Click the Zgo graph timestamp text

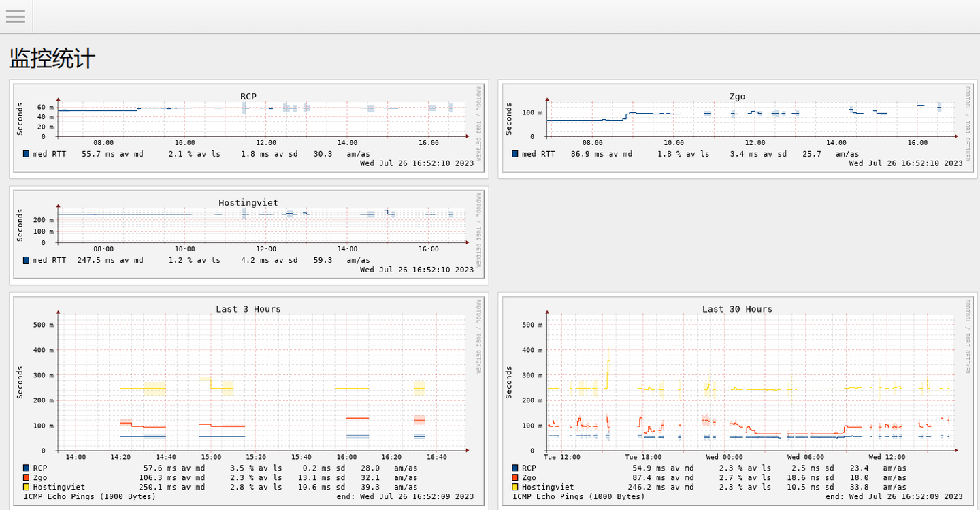tap(906, 163)
